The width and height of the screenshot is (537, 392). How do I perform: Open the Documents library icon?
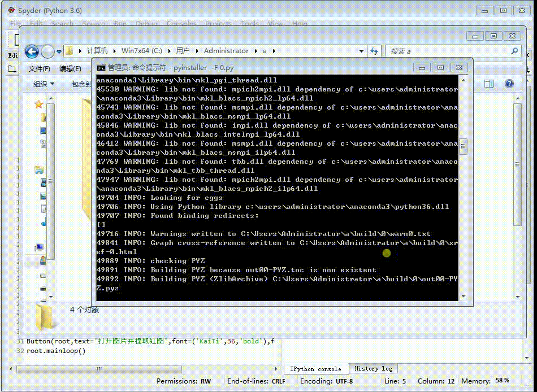pos(43,208)
